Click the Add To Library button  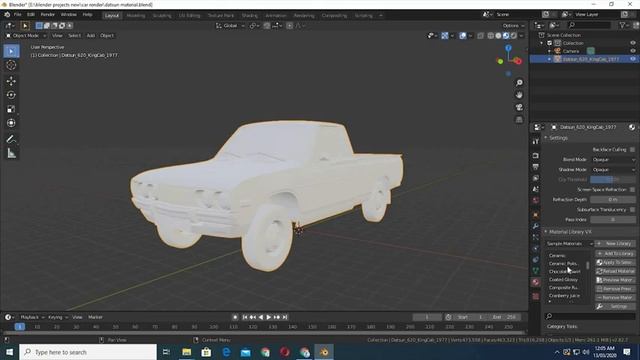(x=615, y=253)
